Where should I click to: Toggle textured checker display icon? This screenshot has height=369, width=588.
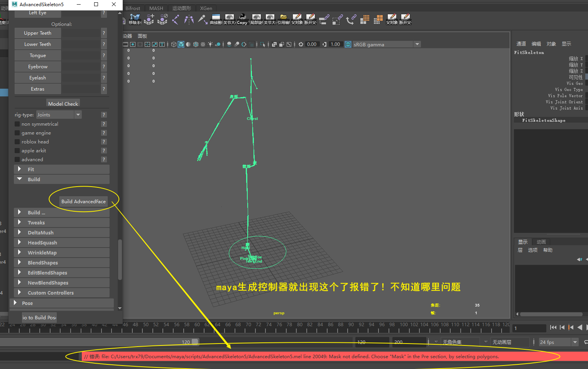(x=203, y=44)
